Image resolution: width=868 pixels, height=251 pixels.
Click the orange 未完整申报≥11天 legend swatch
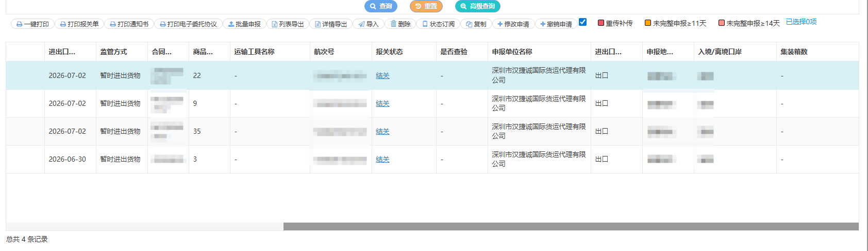(x=648, y=23)
